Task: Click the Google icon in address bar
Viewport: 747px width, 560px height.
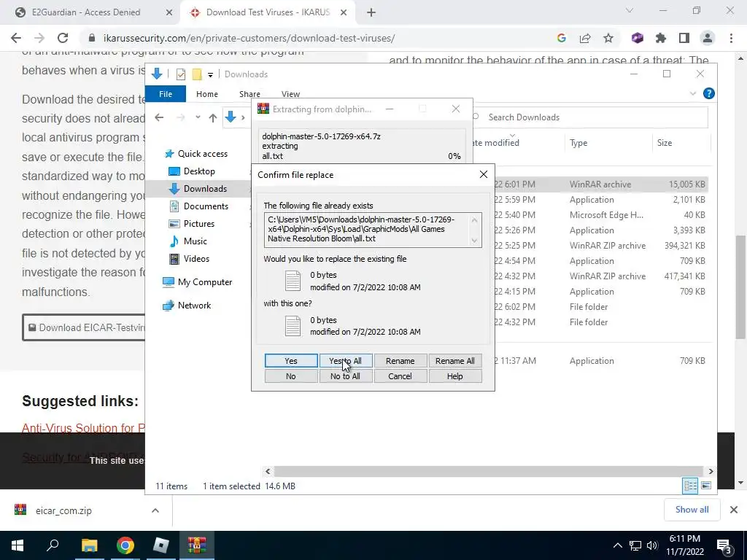Action: [x=561, y=38]
